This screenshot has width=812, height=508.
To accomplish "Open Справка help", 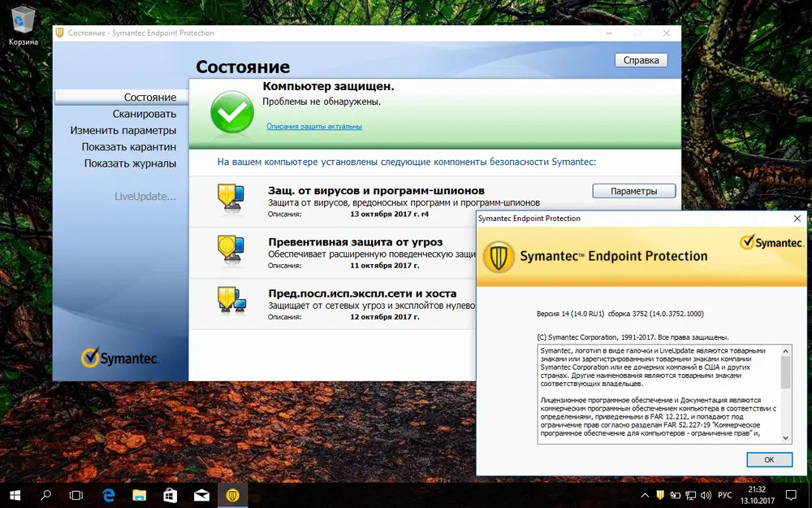I will [x=641, y=60].
